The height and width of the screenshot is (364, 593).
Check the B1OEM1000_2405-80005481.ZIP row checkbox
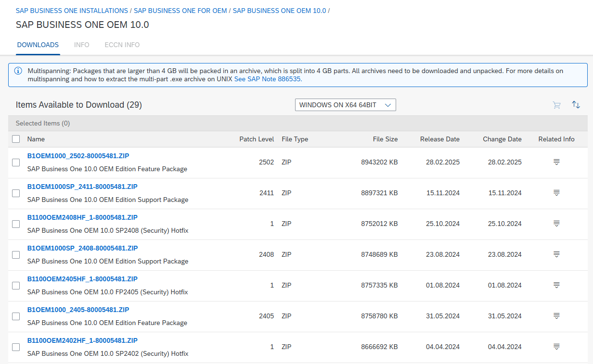16,316
